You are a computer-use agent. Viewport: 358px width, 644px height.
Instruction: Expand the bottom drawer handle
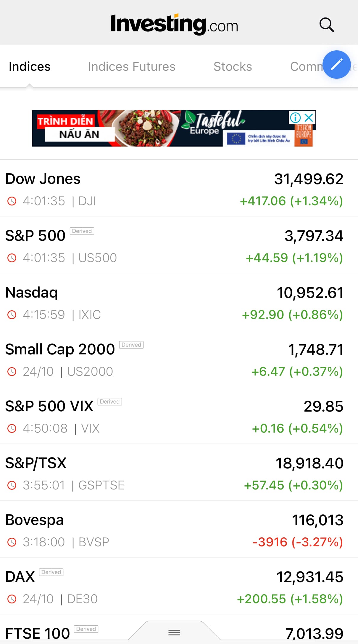tap(174, 633)
